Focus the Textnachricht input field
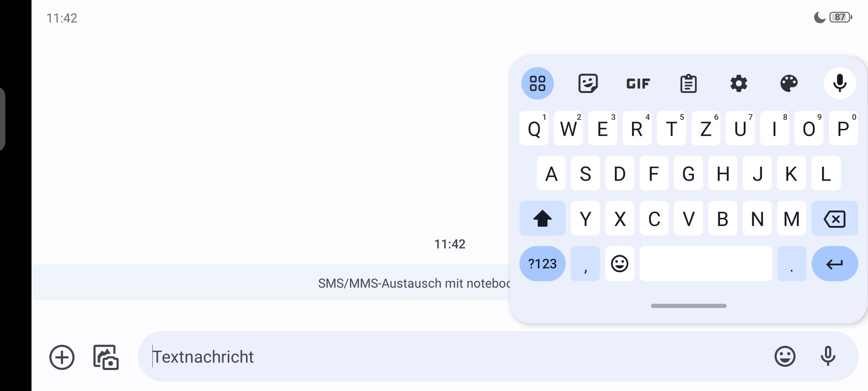868x391 pixels. pyautogui.click(x=452, y=357)
